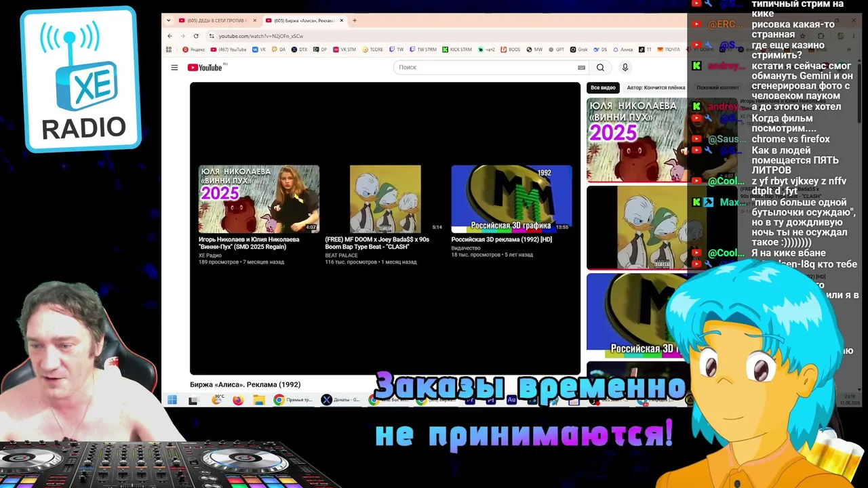
Task: Open the 'XE Радио' channel name
Action: tap(210, 256)
